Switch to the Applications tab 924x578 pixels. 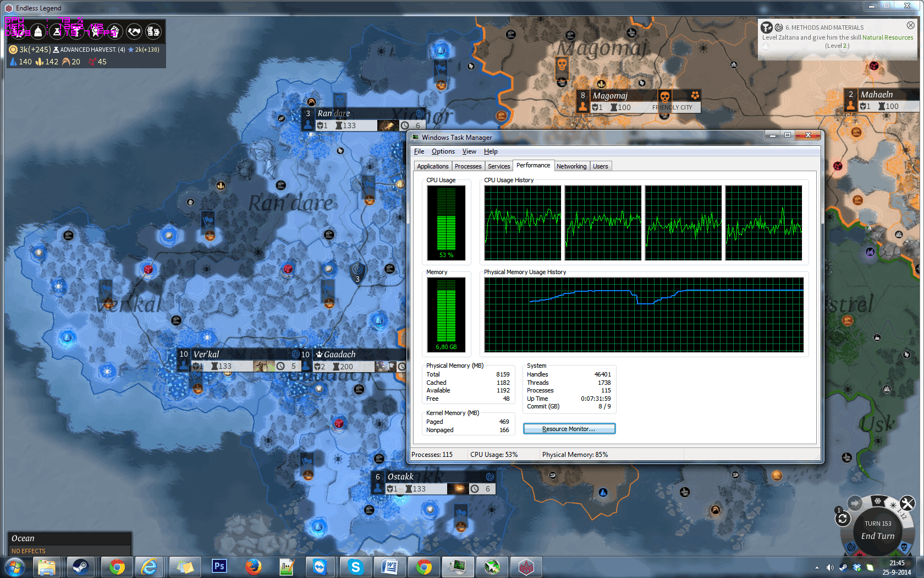click(433, 166)
